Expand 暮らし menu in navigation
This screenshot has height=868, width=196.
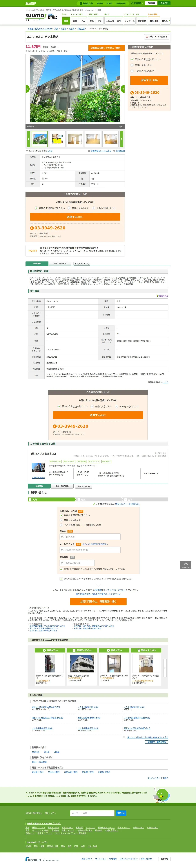point(165,21)
